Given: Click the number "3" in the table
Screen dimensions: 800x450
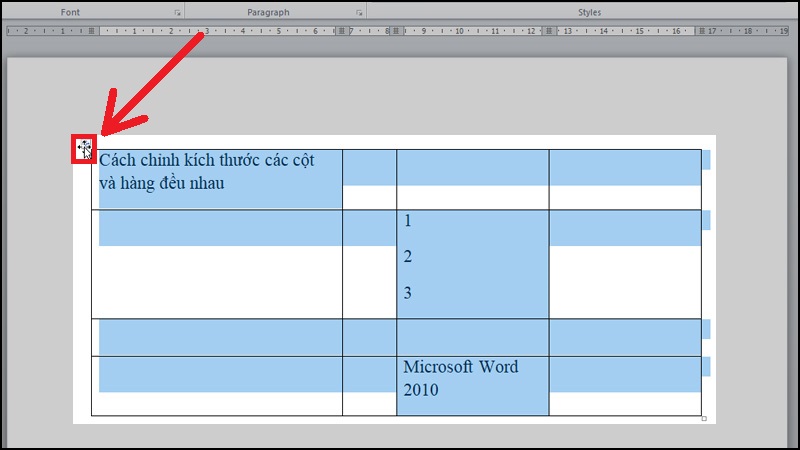Looking at the screenshot, I should pos(408,293).
